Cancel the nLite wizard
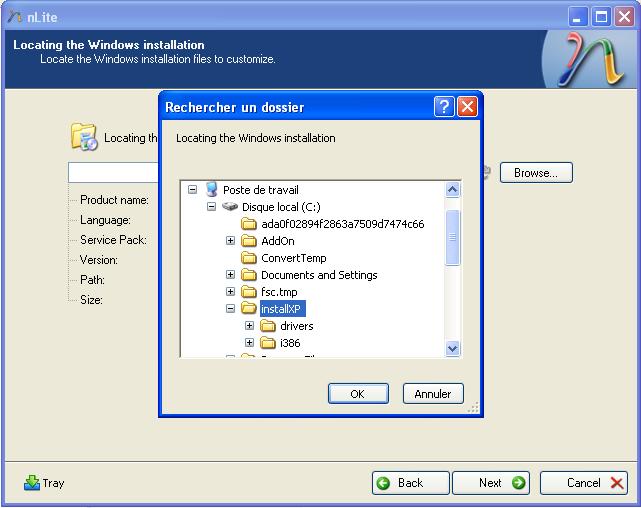The width and height of the screenshot is (641, 508). click(584, 483)
